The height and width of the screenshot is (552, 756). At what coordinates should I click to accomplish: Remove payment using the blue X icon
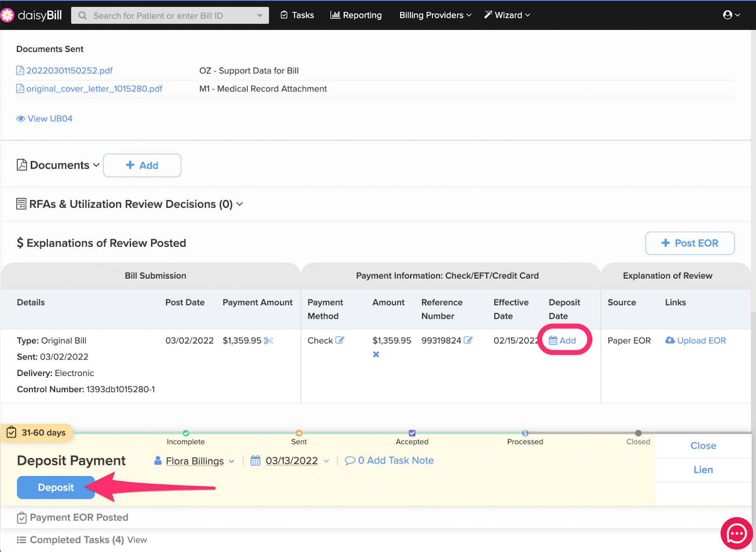pos(376,354)
